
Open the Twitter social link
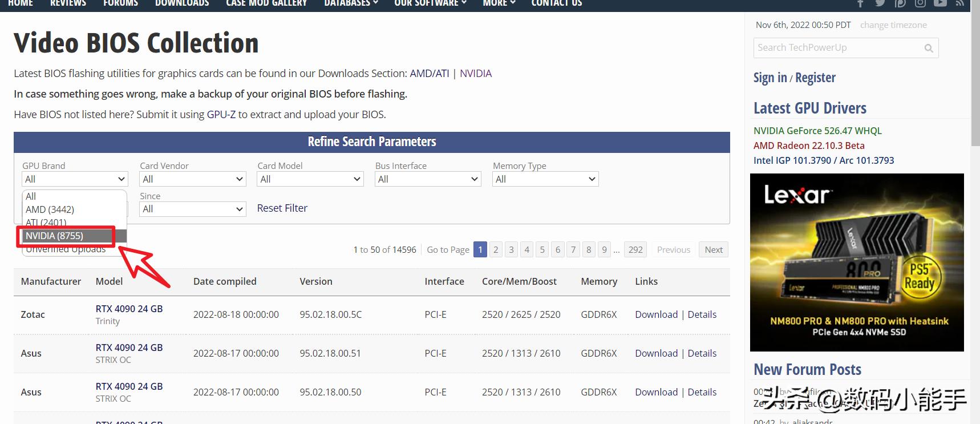(x=880, y=3)
